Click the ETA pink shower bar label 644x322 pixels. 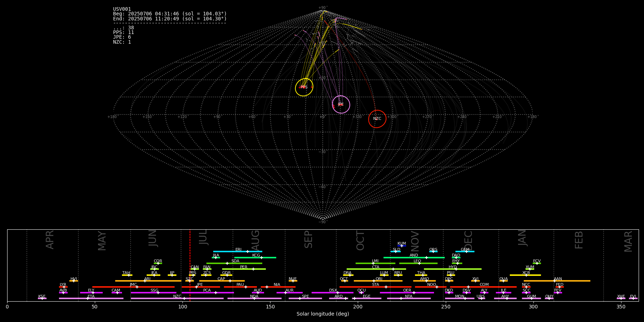click(91, 296)
